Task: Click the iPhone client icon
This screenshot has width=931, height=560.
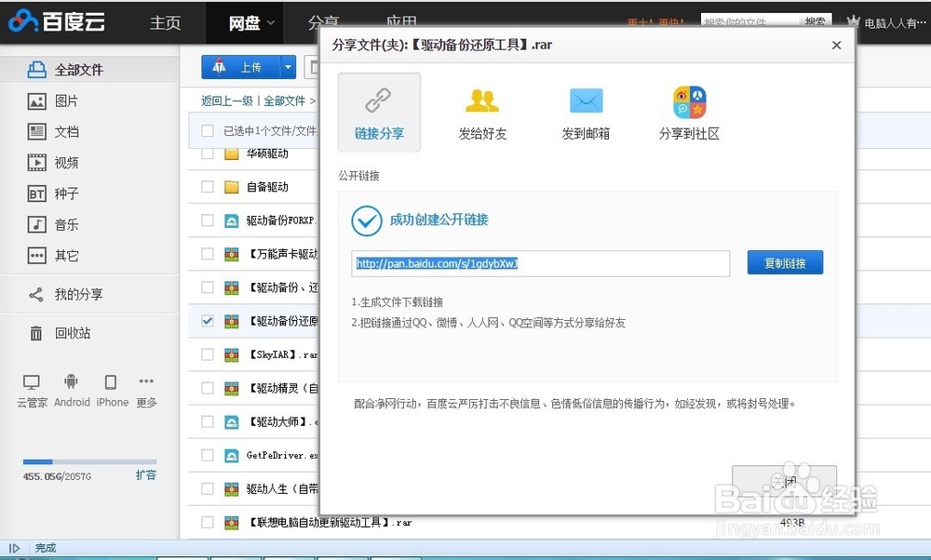Action: pyautogui.click(x=111, y=381)
